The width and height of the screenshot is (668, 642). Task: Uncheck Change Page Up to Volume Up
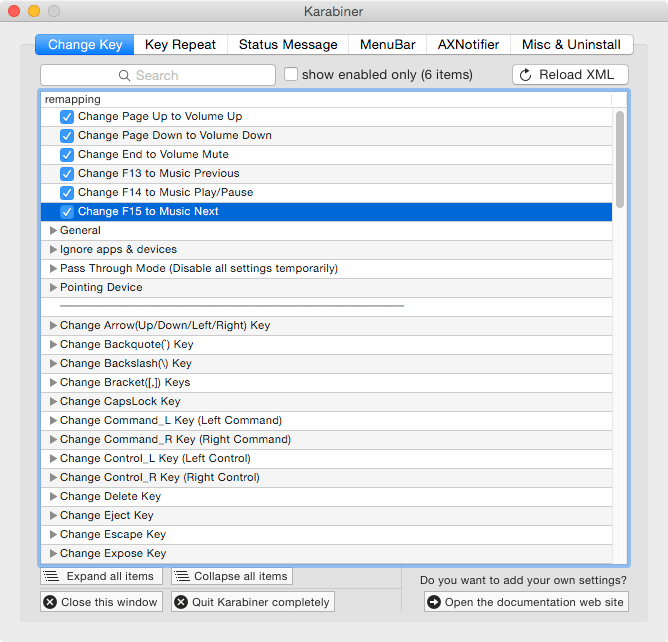67,117
